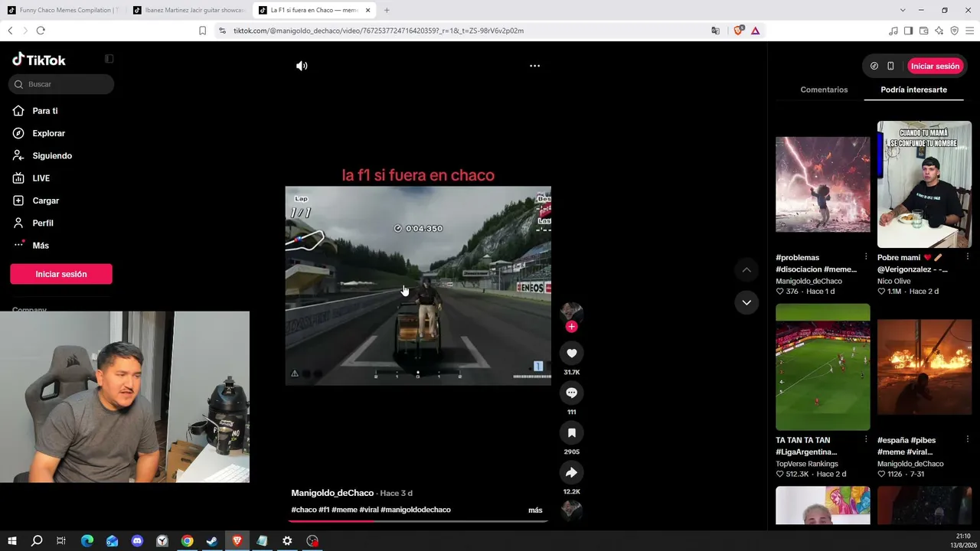Open options for the 'Pobre mami' video card
The height and width of the screenshot is (551, 980).
click(968, 257)
